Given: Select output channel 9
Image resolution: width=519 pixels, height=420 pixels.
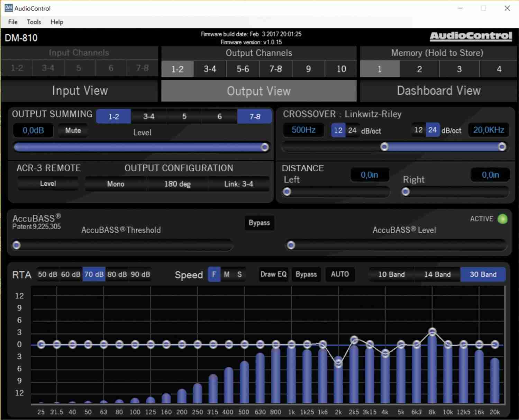Looking at the screenshot, I should [308, 69].
